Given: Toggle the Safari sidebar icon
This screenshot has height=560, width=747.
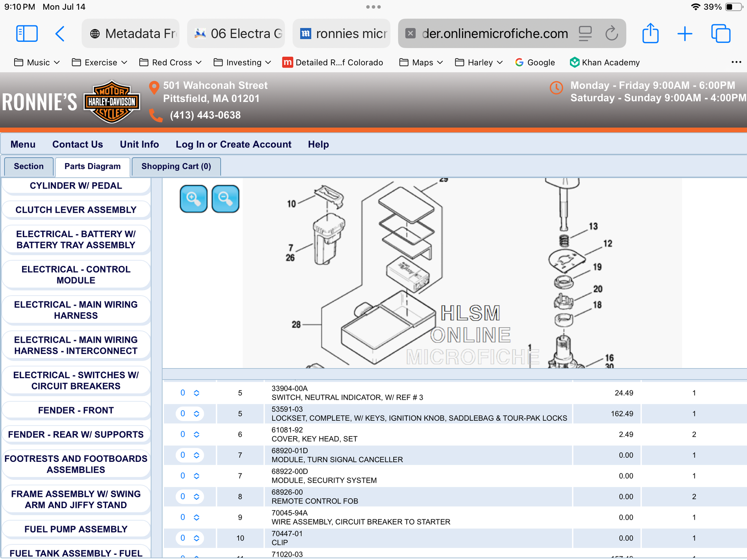Looking at the screenshot, I should (27, 34).
